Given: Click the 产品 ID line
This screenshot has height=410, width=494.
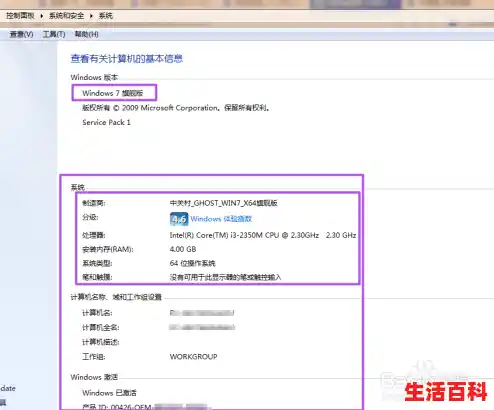Looking at the screenshot, I should click(x=145, y=407).
